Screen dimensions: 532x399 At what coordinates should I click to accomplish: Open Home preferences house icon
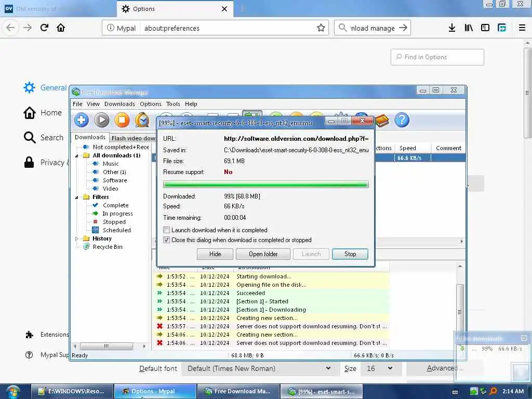[x=30, y=113]
